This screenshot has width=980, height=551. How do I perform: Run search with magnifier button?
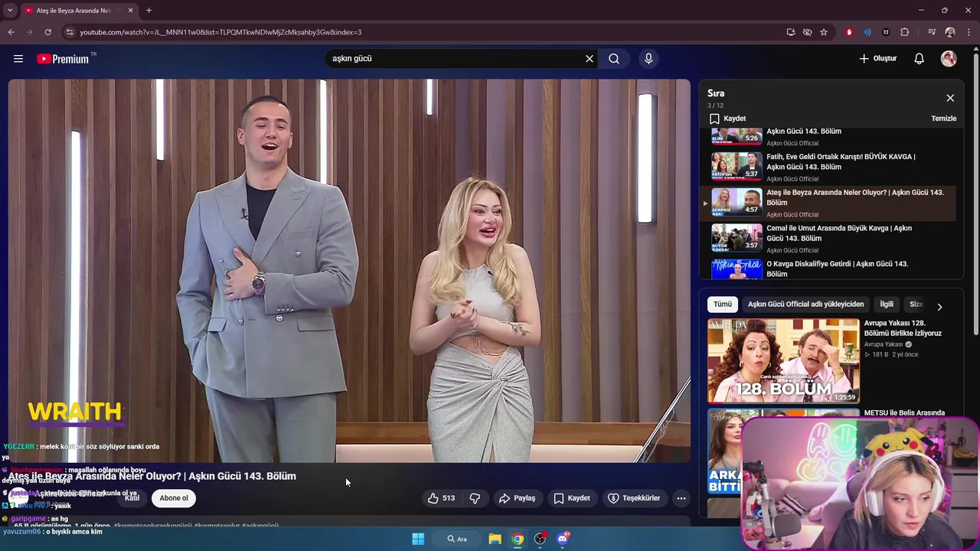pyautogui.click(x=614, y=59)
